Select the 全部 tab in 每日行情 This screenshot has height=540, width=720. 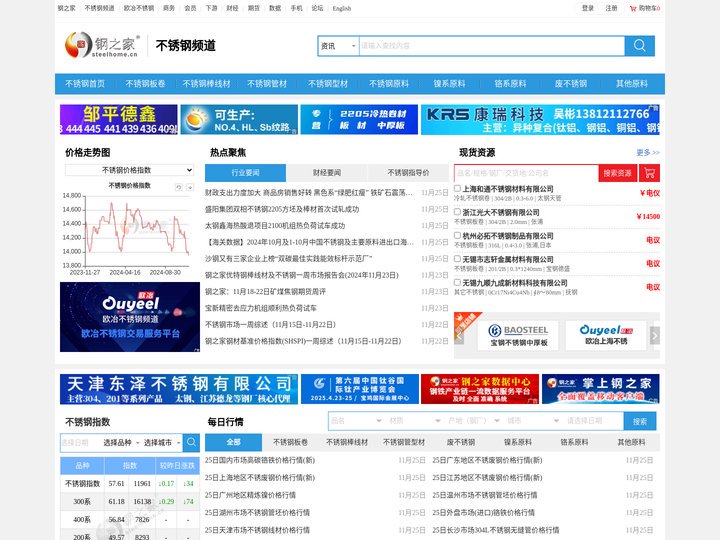233,442
